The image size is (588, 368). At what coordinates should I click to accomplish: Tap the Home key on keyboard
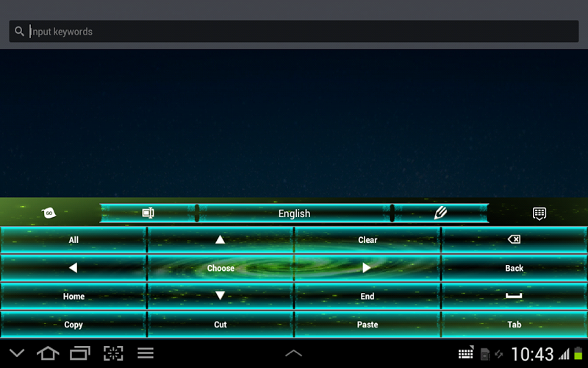[x=73, y=296]
